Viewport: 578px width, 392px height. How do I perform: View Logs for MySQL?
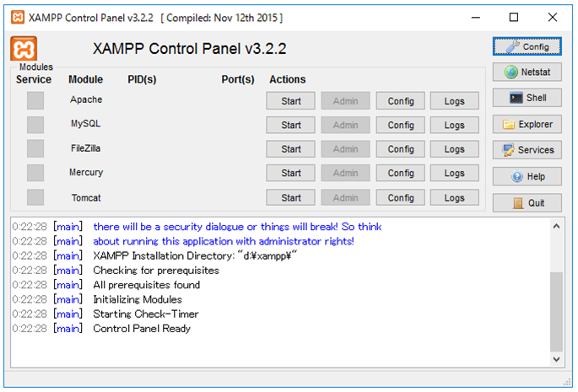point(454,125)
